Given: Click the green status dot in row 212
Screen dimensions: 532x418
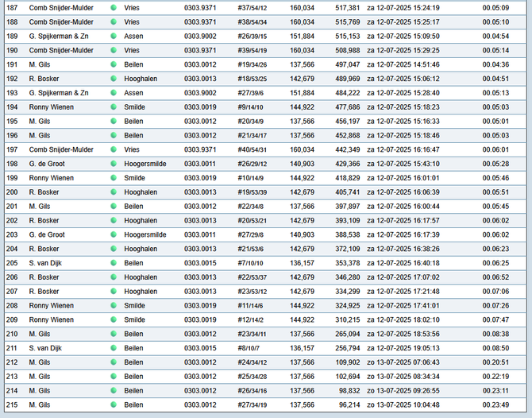Looking at the screenshot, I should [114, 362].
